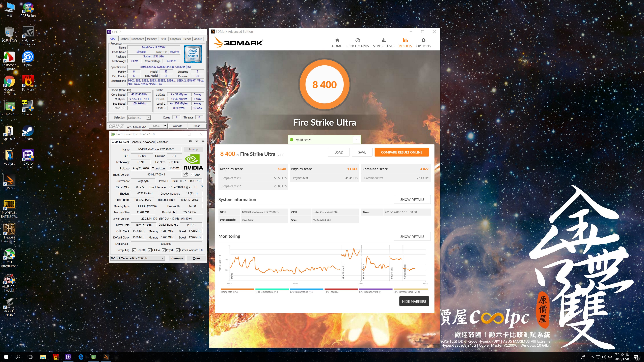The height and width of the screenshot is (362, 644).
Task: Click COMPARE RESULT ONLINE button
Action: coord(401,152)
